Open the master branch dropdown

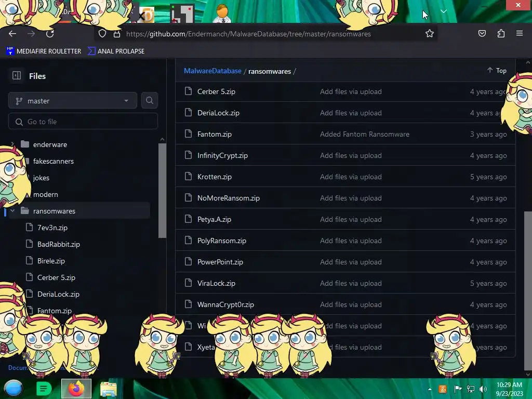(x=73, y=100)
